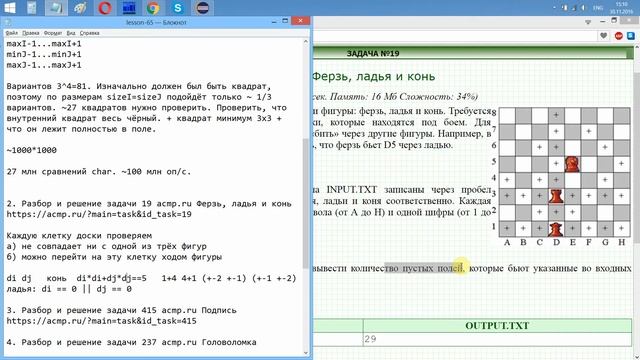The width and height of the screenshot is (640, 360).
Task: Switch to the Notepad taskbar icon
Action: (x=56, y=8)
